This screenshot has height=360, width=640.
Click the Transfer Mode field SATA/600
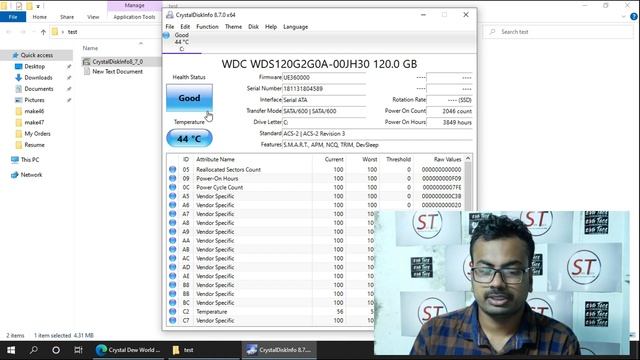pos(324,111)
